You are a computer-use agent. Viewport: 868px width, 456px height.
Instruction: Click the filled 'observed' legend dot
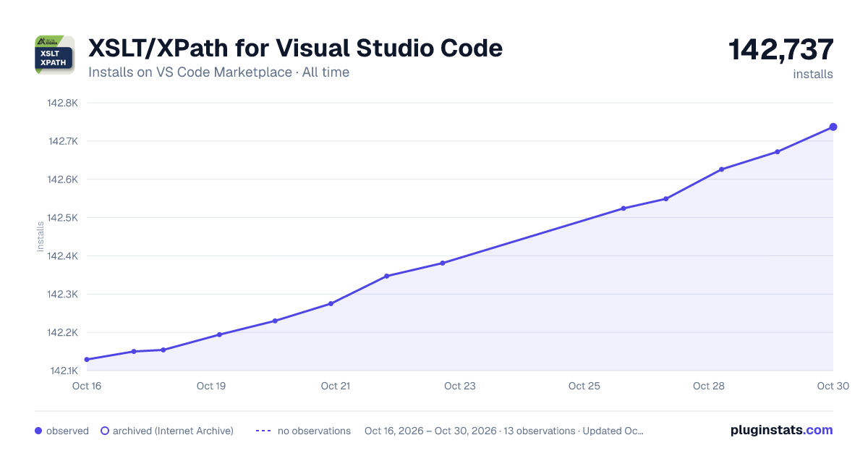click(38, 431)
